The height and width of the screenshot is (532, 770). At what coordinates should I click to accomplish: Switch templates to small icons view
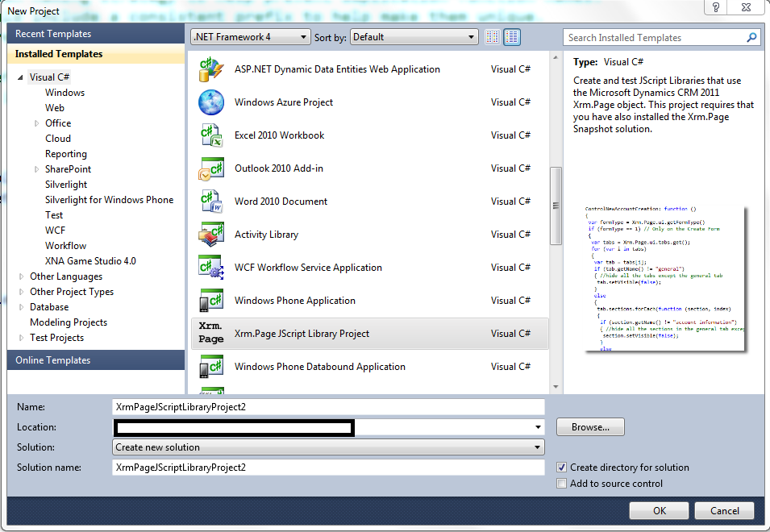[x=492, y=36]
